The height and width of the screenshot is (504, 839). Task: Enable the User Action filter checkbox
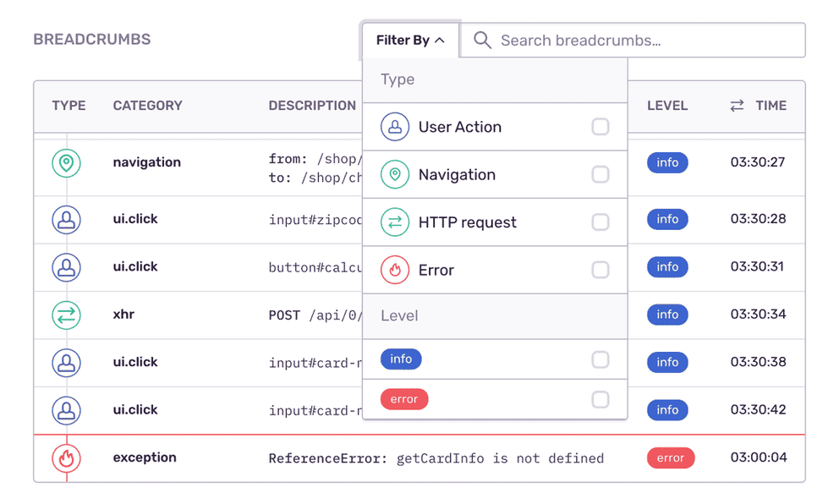[x=600, y=127]
